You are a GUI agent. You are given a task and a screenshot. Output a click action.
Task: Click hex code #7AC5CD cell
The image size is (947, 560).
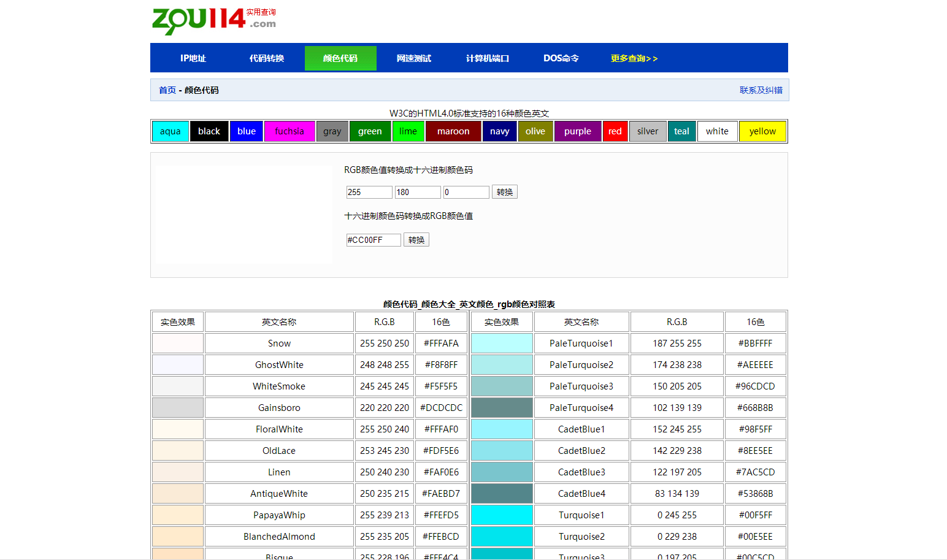coord(756,472)
